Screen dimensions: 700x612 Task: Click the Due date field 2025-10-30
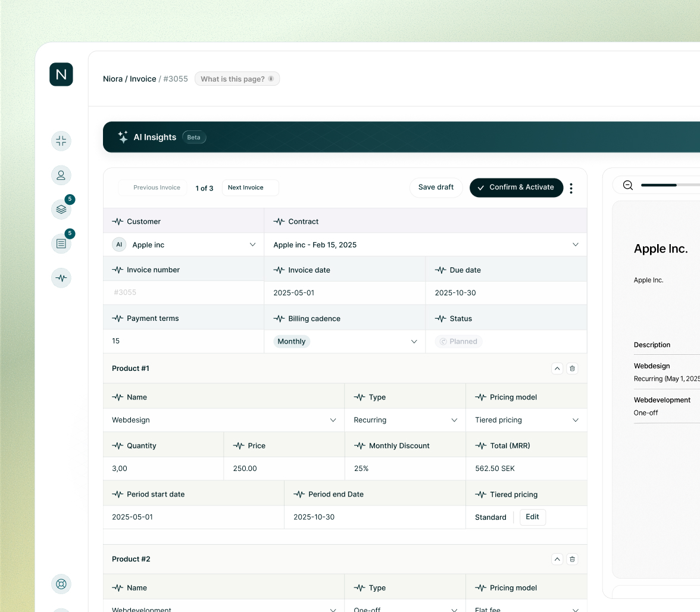[506, 293]
